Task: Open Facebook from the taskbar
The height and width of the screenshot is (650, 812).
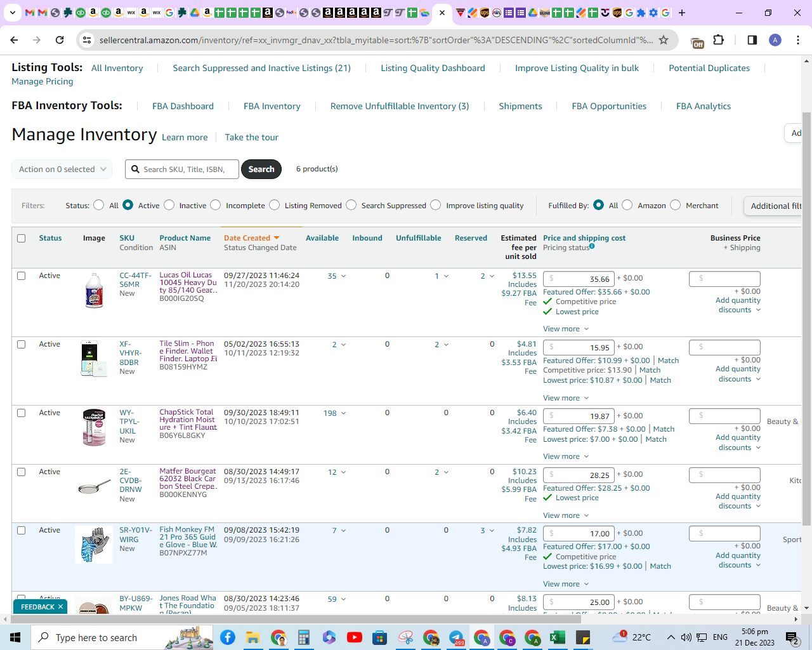Action: tap(227, 637)
